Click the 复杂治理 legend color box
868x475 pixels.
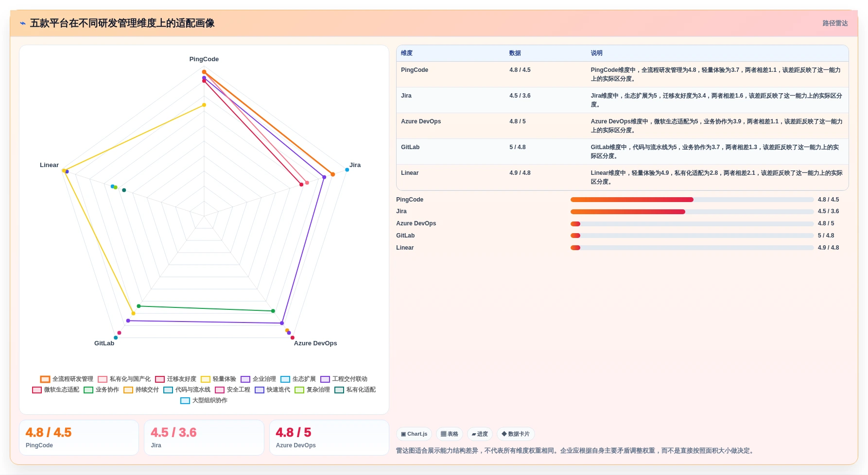(x=299, y=390)
